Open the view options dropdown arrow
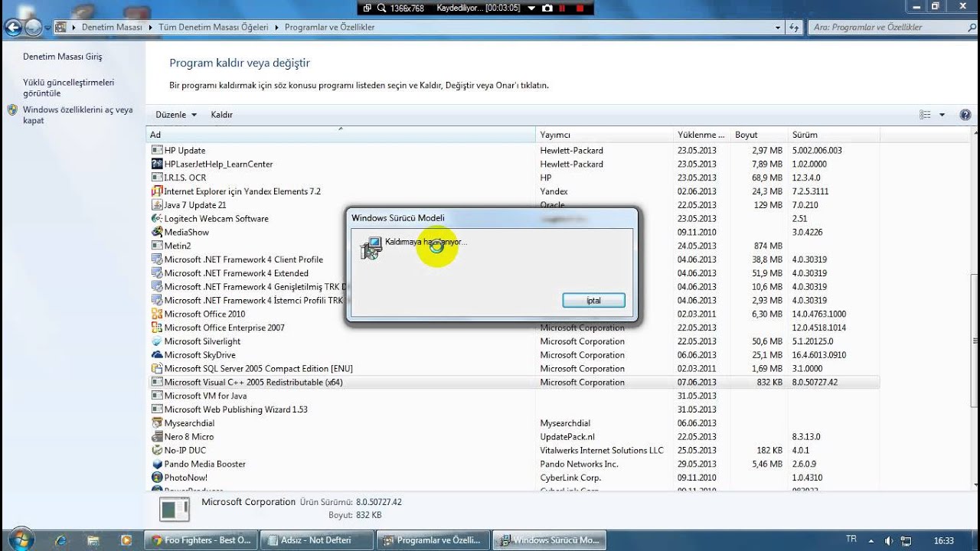The image size is (980, 551). pyautogui.click(x=942, y=115)
